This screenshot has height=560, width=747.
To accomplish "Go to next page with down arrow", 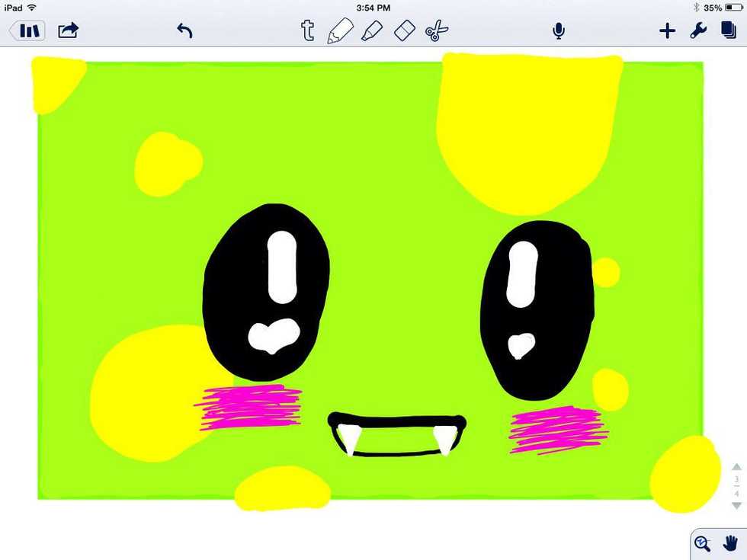I will pyautogui.click(x=736, y=505).
